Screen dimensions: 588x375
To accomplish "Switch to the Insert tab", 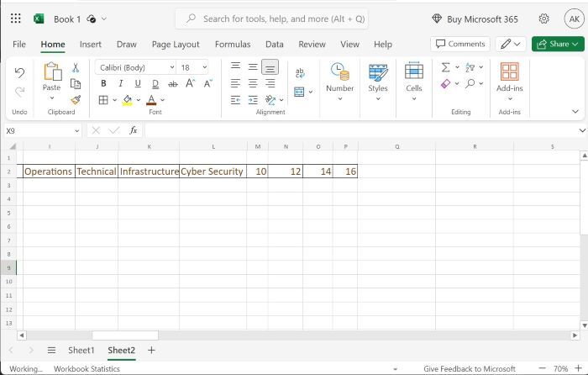I will pos(91,44).
